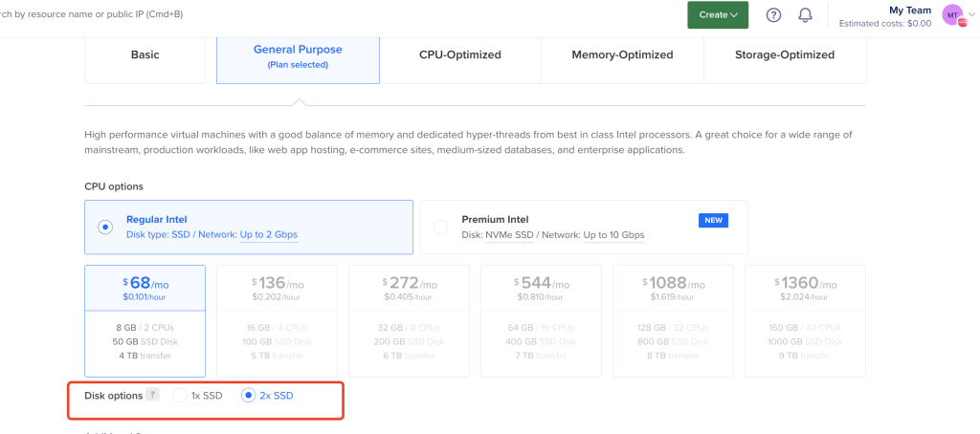The height and width of the screenshot is (434, 980).
Task: Click the resource name search field
Action: click(x=92, y=13)
